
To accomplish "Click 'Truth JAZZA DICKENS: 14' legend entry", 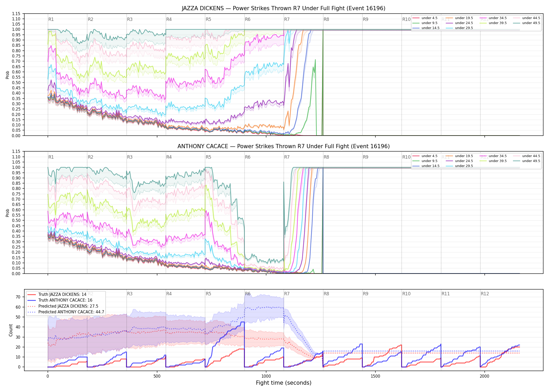I will click(57, 295).
